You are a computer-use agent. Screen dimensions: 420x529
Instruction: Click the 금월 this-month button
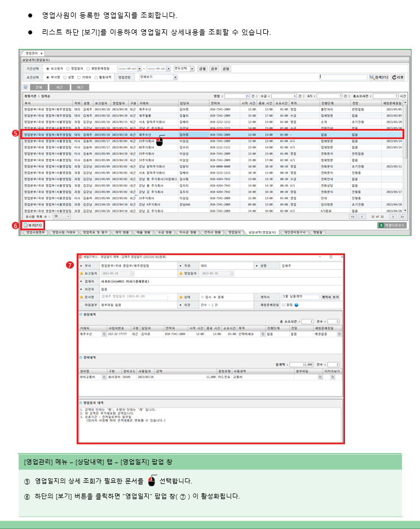pyautogui.click(x=202, y=69)
